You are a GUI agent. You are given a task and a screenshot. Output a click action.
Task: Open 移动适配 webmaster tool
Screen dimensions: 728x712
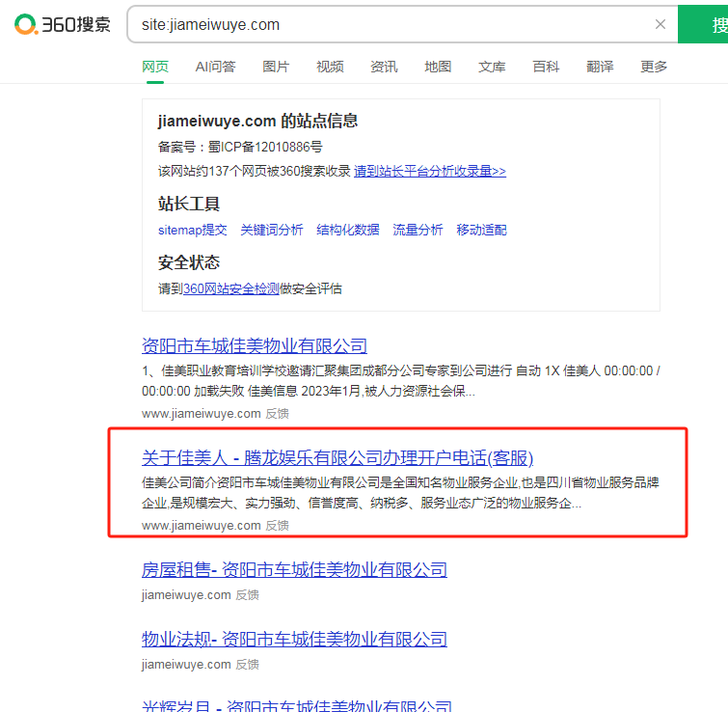point(481,230)
